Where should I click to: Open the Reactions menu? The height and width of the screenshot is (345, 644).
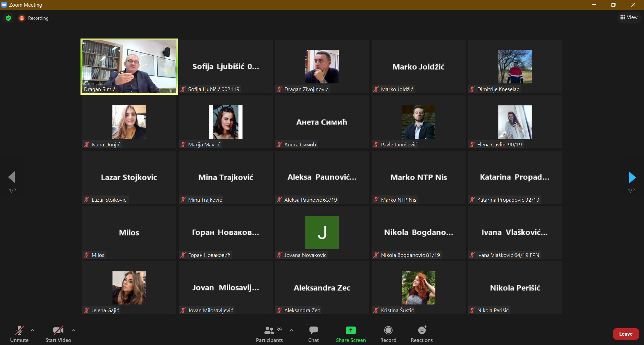[422, 334]
